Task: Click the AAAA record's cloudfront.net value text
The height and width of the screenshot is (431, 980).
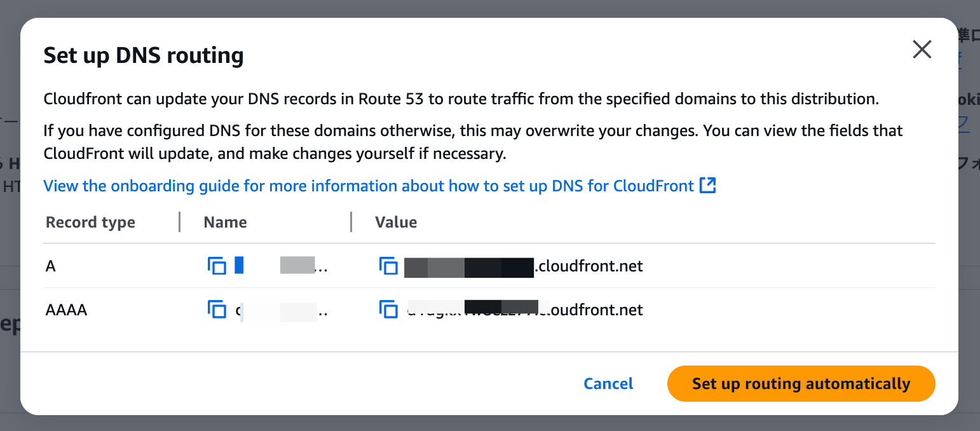Action: 524,310
